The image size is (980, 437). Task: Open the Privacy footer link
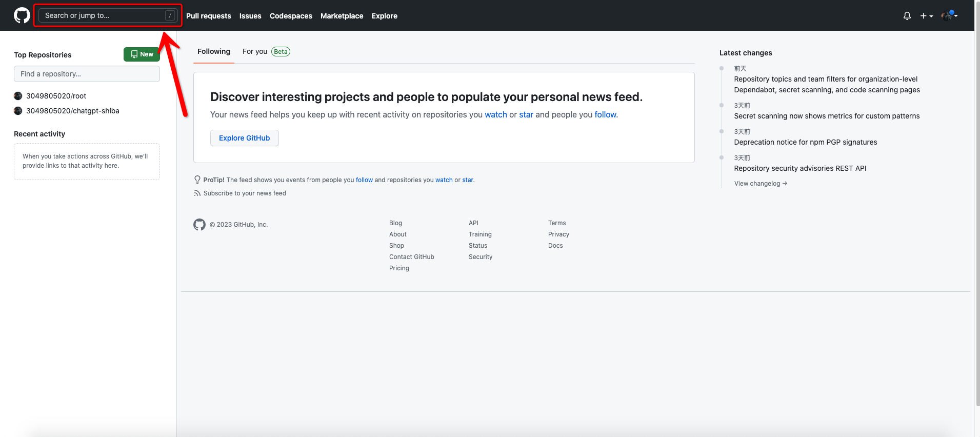558,234
